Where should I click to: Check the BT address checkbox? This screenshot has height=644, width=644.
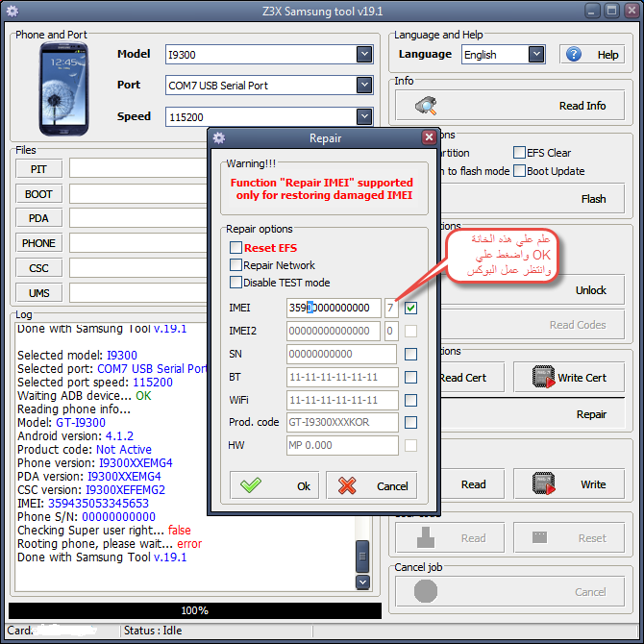coord(410,377)
